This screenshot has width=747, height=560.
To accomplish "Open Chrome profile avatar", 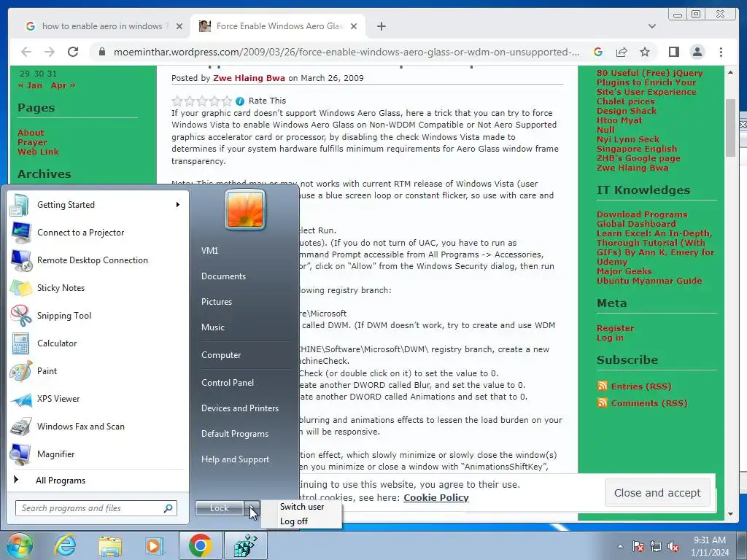I will (x=697, y=52).
